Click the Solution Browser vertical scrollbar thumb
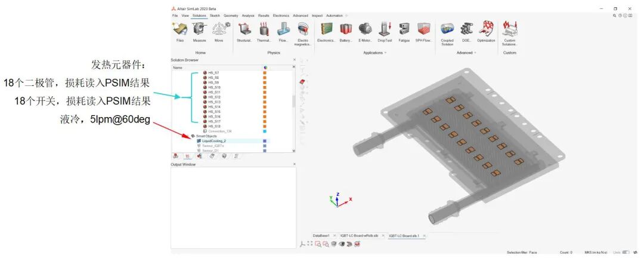644x258 pixels. 293,101
